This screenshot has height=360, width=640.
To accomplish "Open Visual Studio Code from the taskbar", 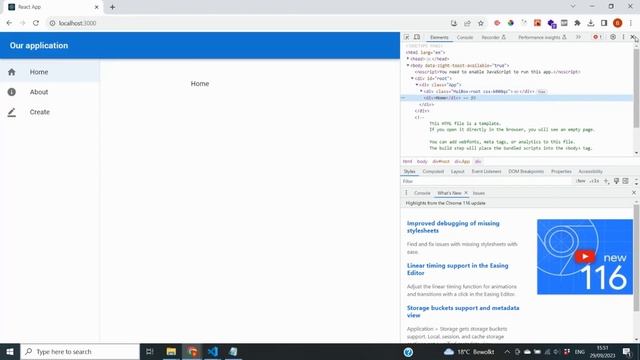I will point(213,351).
